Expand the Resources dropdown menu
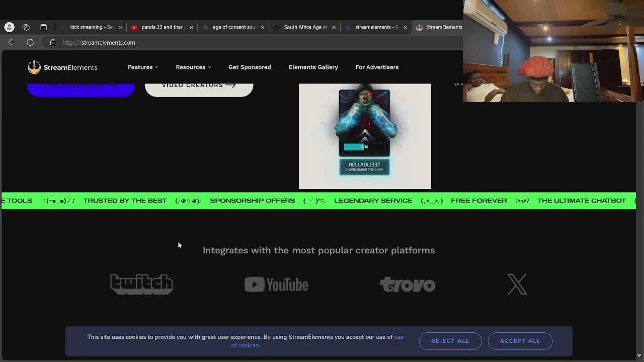 pos(193,67)
